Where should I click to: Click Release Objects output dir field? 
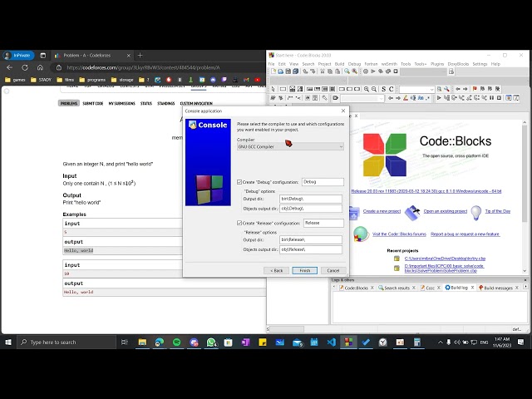coord(311,249)
